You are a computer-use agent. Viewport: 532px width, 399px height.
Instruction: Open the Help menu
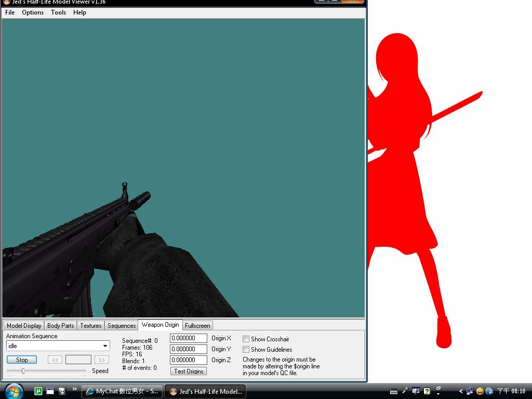pos(79,12)
